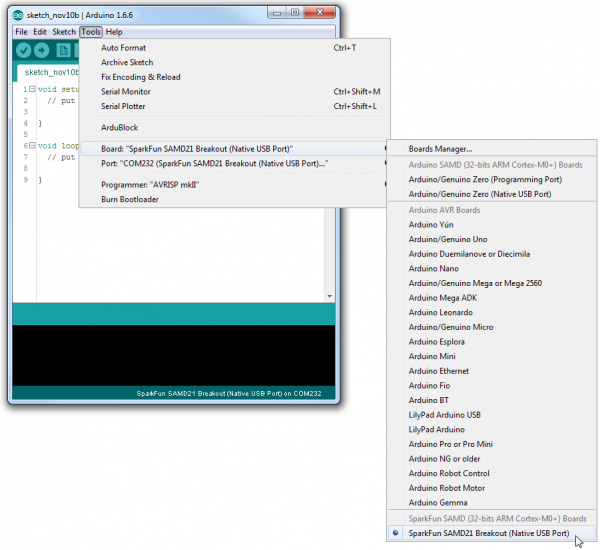Open the Board submenu entry

pos(196,149)
